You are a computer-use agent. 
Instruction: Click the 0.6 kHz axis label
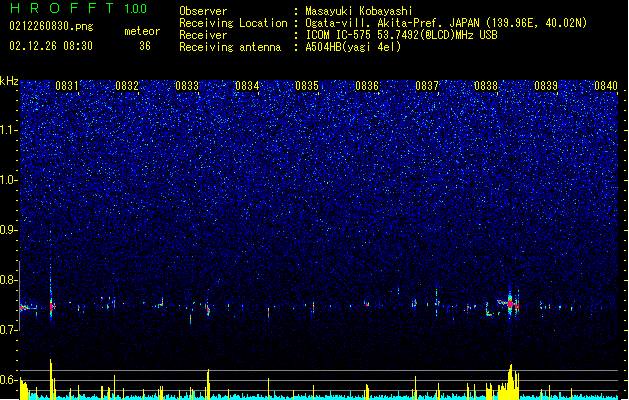9,380
